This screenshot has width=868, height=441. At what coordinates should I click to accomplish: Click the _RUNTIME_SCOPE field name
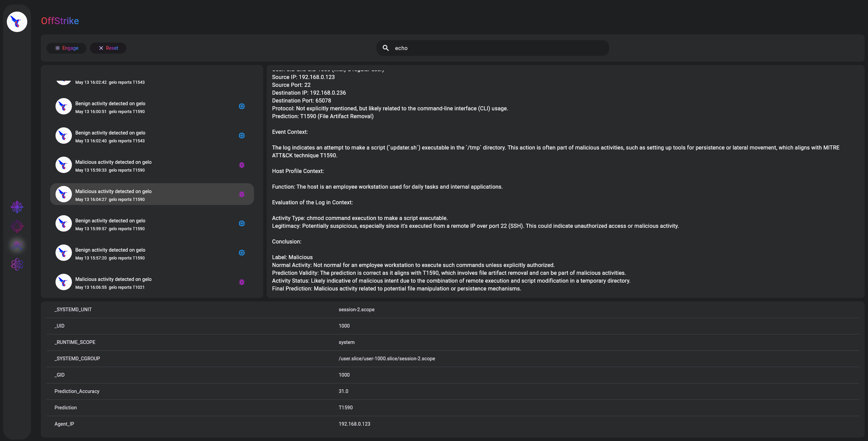[x=75, y=342]
